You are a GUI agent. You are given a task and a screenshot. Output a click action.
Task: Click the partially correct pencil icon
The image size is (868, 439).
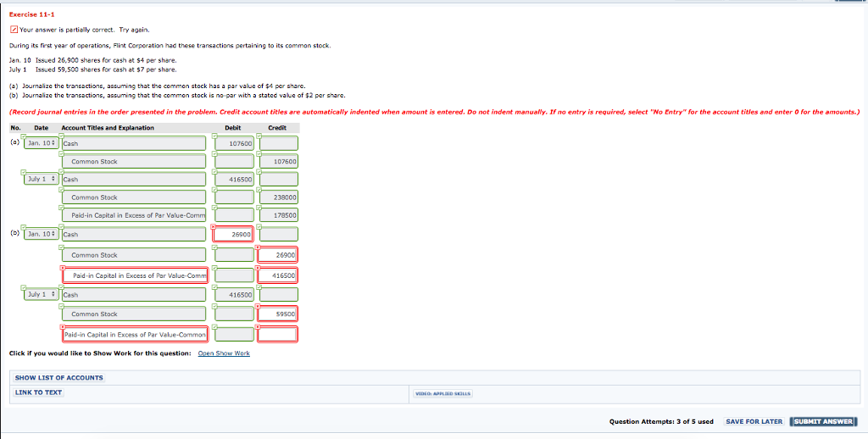[x=14, y=30]
